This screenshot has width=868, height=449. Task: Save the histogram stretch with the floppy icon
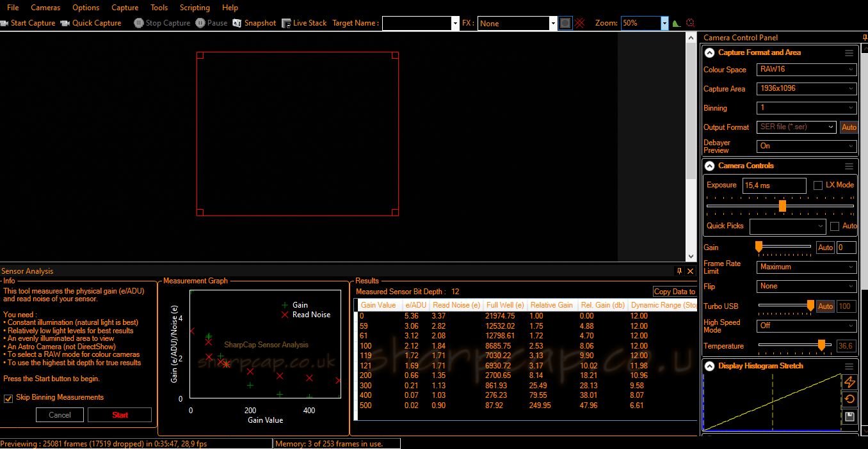click(x=849, y=417)
